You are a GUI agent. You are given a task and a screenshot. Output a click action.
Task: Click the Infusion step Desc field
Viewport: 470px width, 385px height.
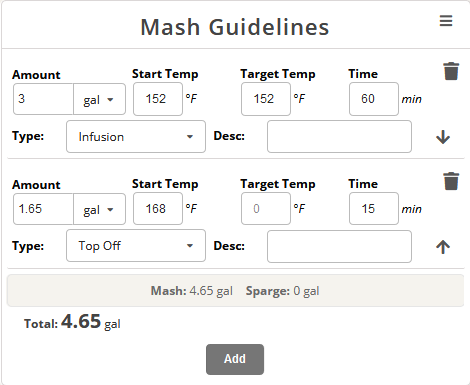click(x=339, y=137)
